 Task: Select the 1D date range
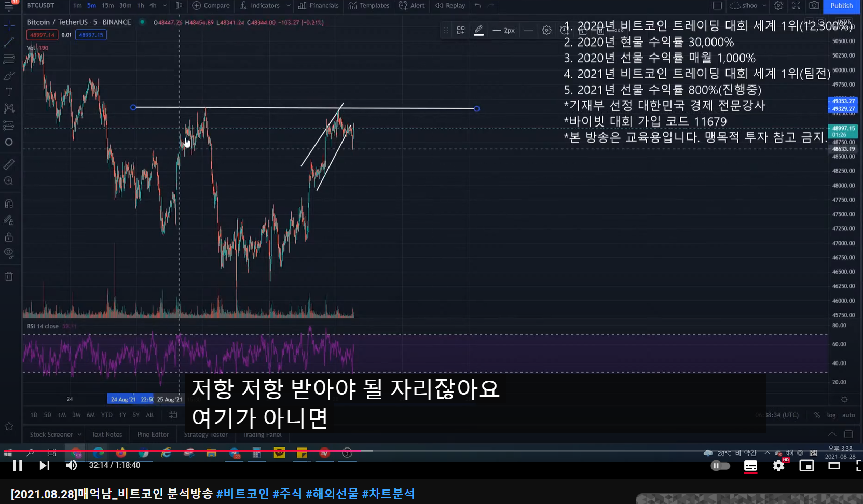pyautogui.click(x=34, y=415)
